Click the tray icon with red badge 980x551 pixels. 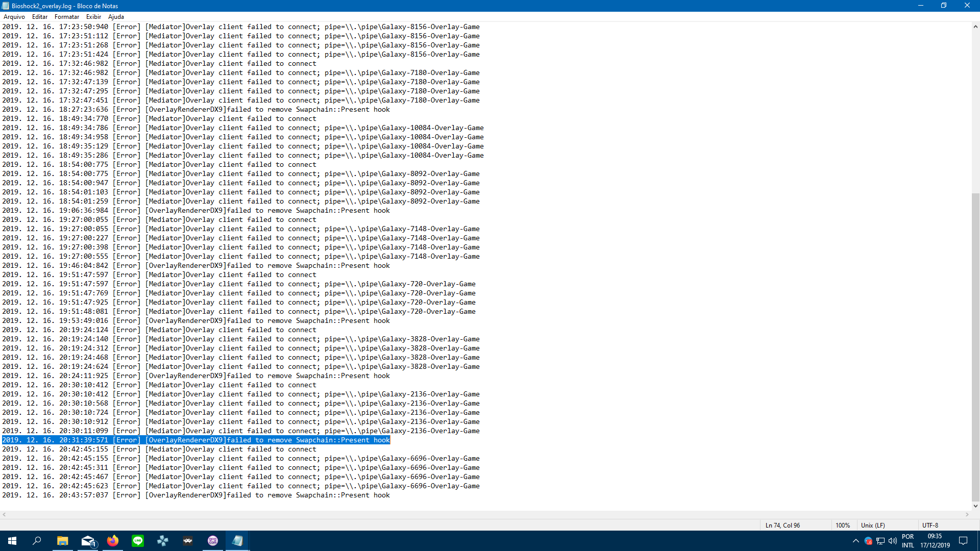868,541
